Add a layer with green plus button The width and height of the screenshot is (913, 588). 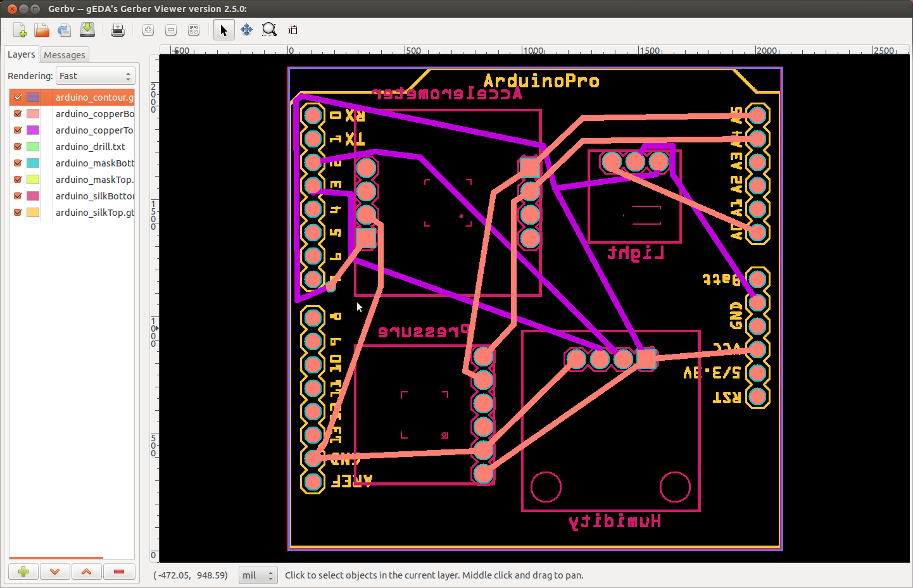pos(23,572)
